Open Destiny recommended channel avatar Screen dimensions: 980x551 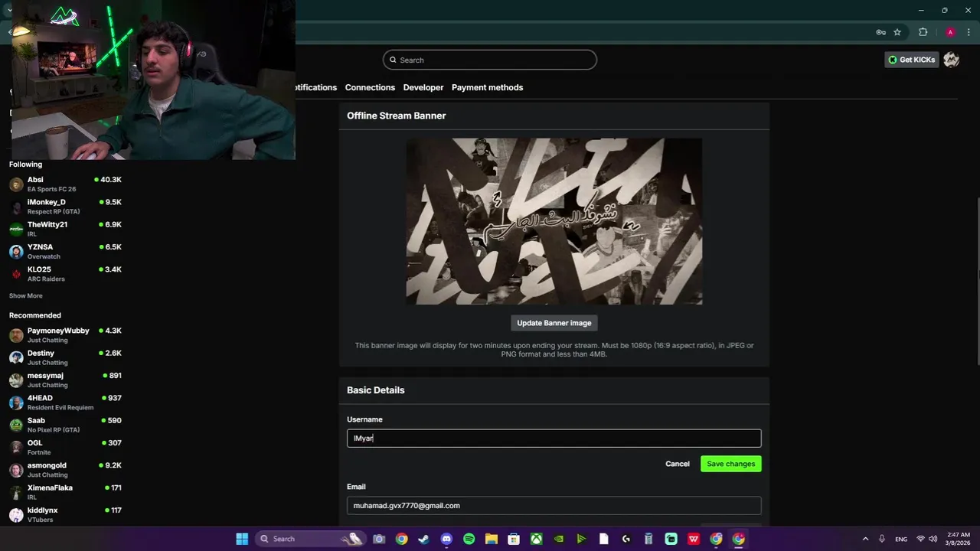coord(16,357)
